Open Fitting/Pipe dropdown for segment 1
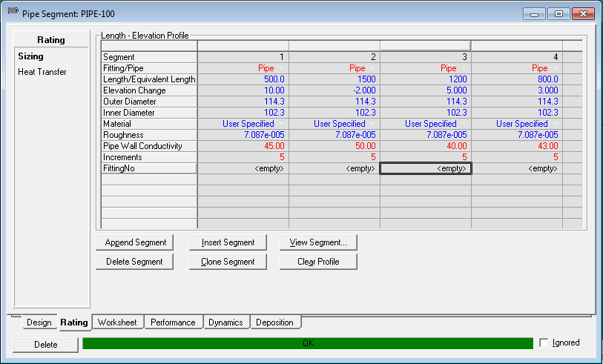 point(282,68)
